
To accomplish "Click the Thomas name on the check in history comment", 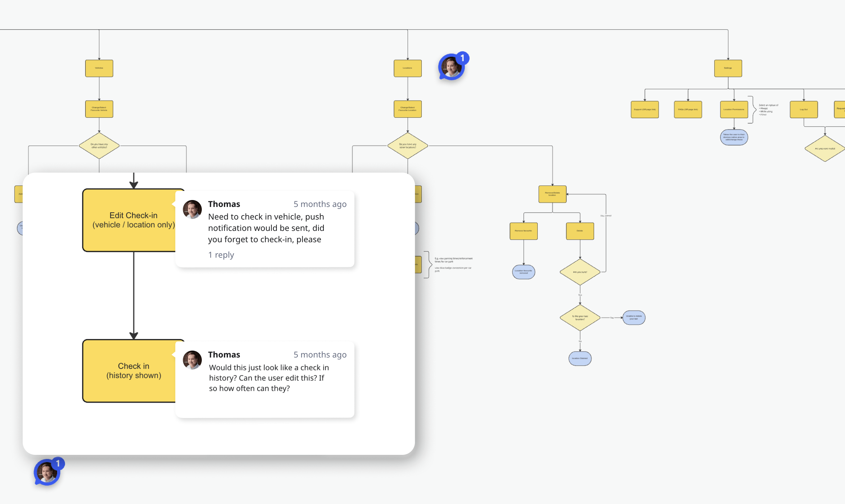I will (224, 355).
